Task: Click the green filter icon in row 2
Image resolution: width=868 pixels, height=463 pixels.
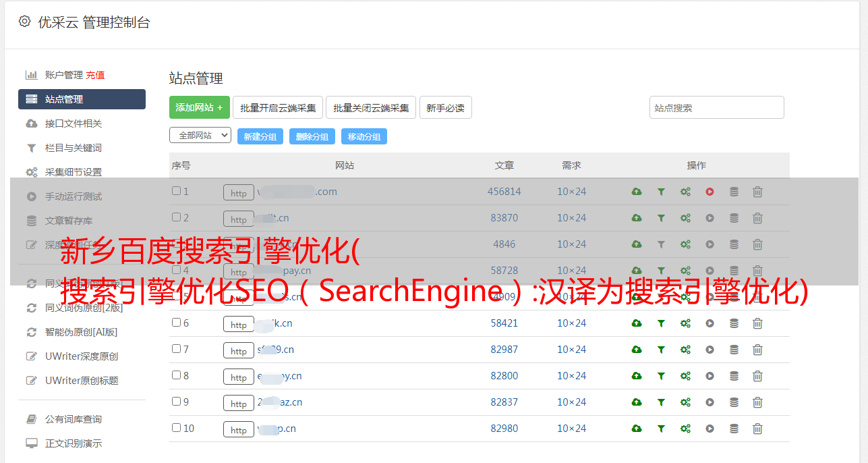Action: pyautogui.click(x=661, y=218)
